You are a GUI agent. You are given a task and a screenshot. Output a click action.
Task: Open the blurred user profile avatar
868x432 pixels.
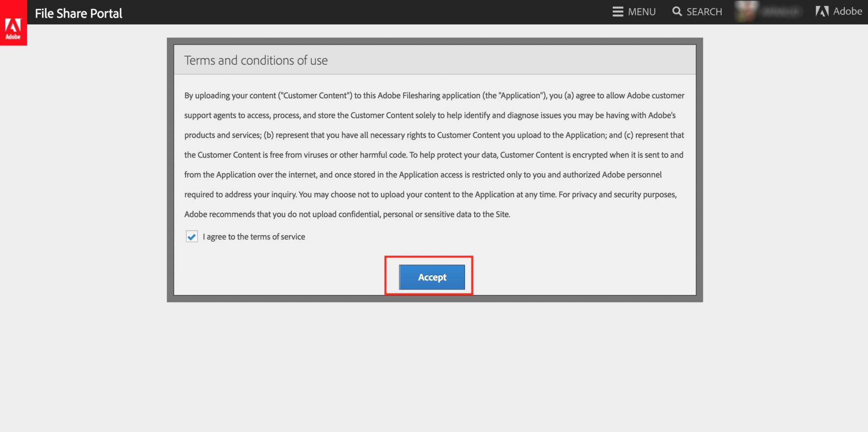pos(745,12)
